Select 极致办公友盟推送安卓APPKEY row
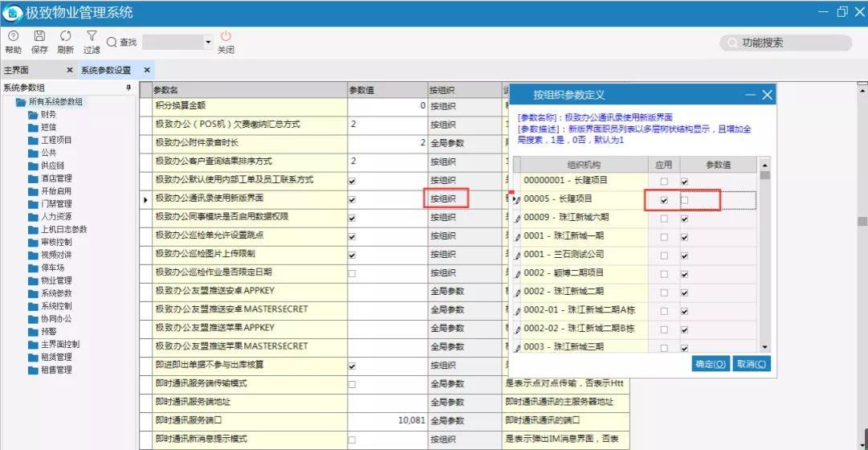Viewport: 868px width, 450px height. tap(250, 291)
